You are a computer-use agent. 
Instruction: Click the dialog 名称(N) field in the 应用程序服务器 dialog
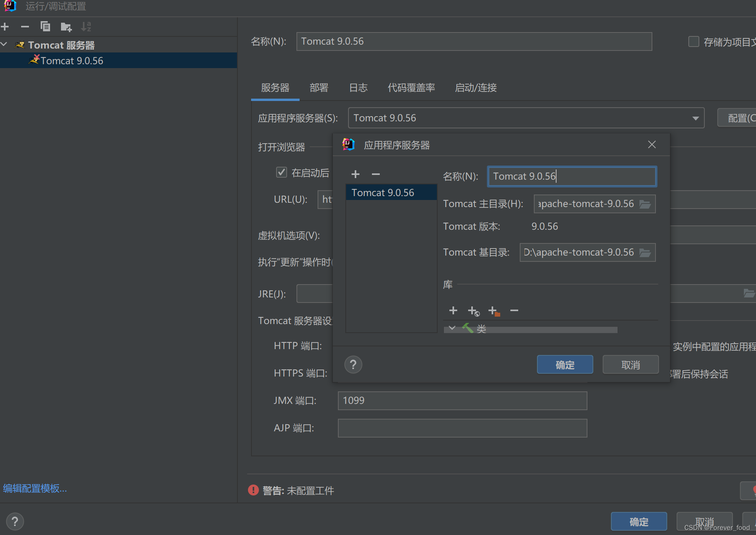tap(572, 177)
